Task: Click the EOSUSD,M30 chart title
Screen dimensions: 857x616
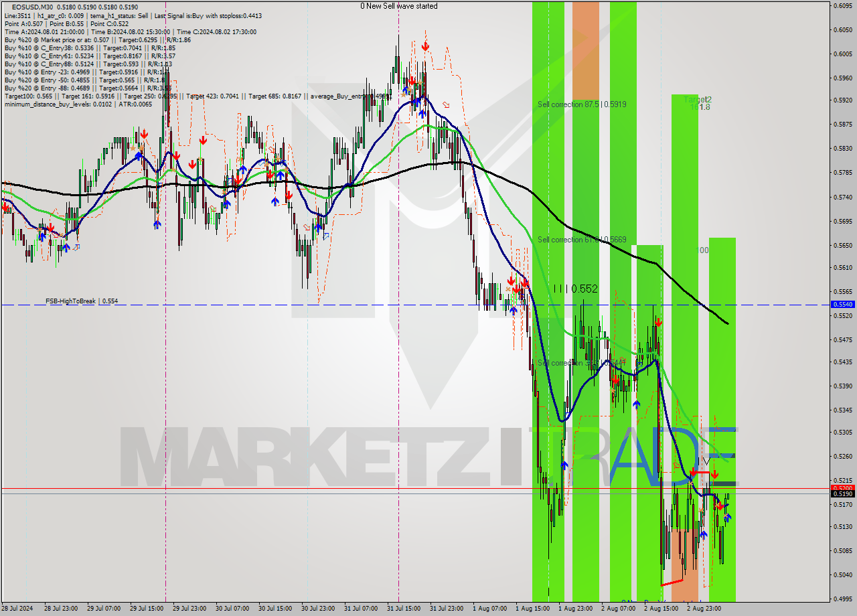Action: [x=32, y=7]
